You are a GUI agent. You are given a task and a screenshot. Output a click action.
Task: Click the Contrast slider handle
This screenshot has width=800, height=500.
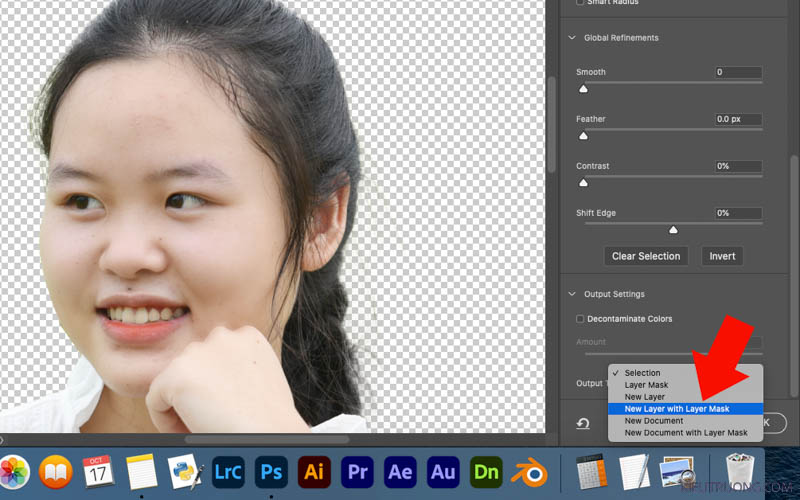[x=583, y=183]
